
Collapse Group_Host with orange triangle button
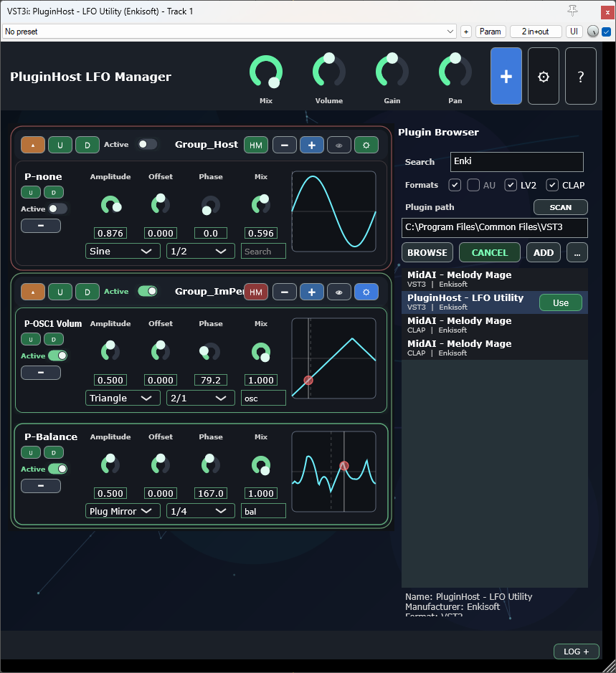tap(33, 145)
